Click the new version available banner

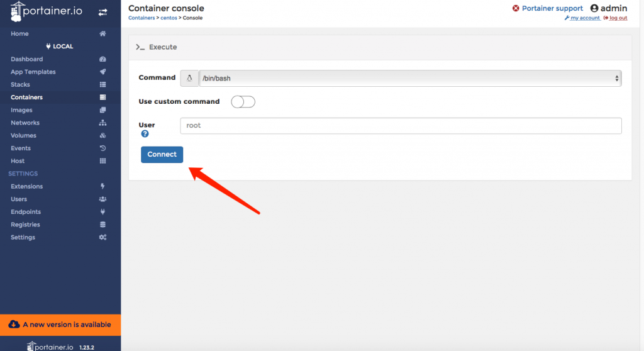click(60, 325)
